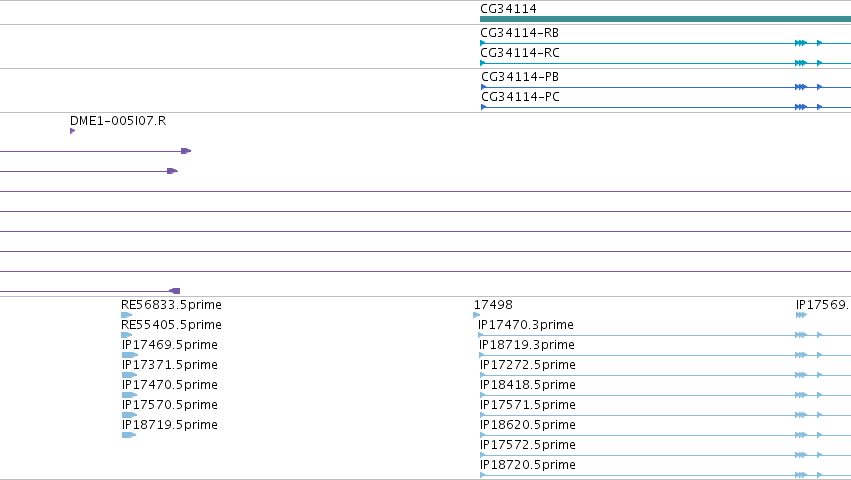The width and height of the screenshot is (851, 480).
Task: Click the DME1-005I07.R arrow marker
Action: coord(72,131)
